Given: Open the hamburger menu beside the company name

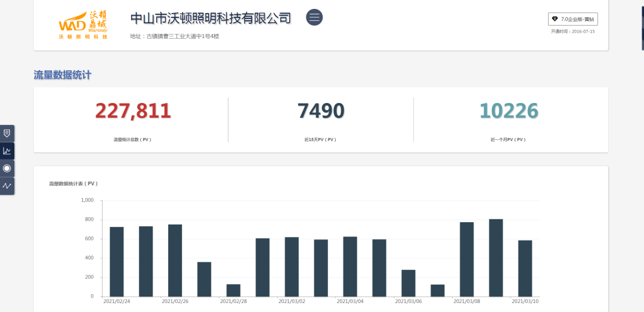Looking at the screenshot, I should tap(314, 17).
